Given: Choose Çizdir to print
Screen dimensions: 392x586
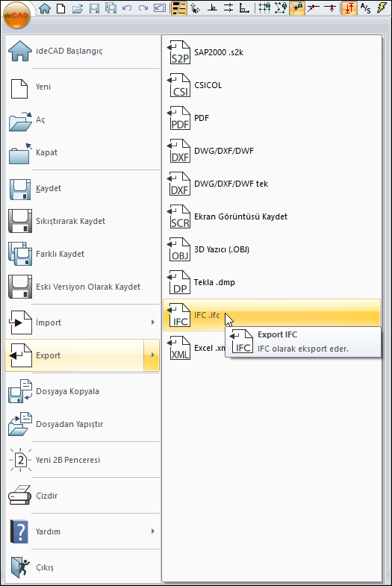Looking at the screenshot, I should click(83, 496).
